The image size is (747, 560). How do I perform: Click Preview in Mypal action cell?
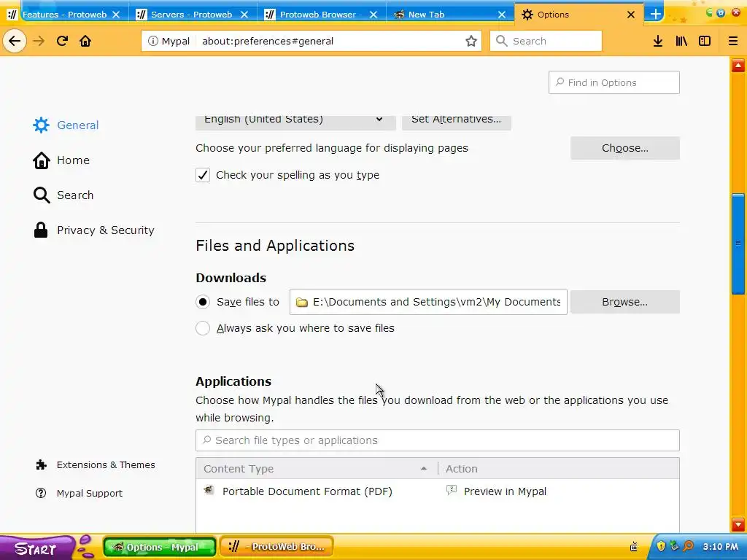(505, 491)
